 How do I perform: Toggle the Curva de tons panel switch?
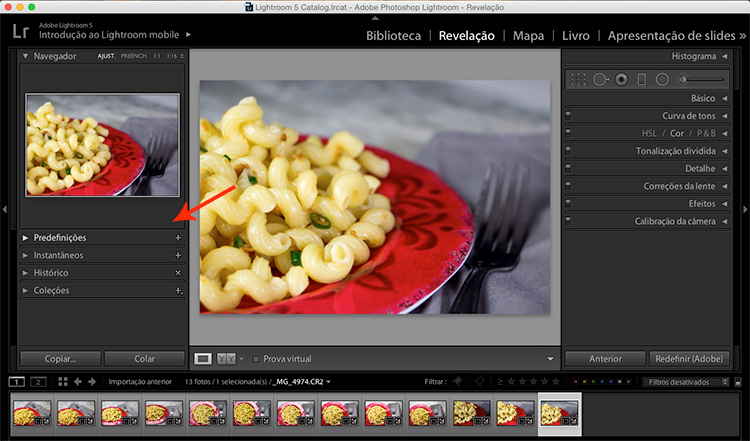[568, 116]
